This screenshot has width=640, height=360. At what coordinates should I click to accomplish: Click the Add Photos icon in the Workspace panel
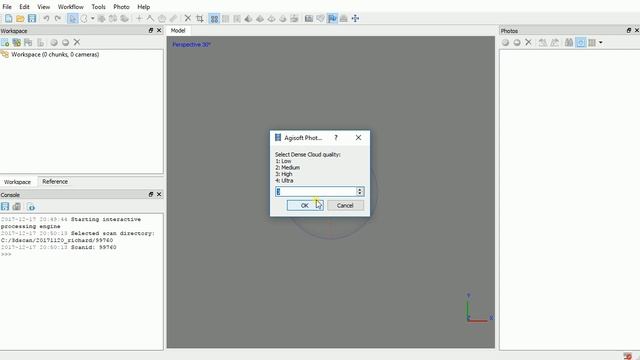tap(17, 42)
